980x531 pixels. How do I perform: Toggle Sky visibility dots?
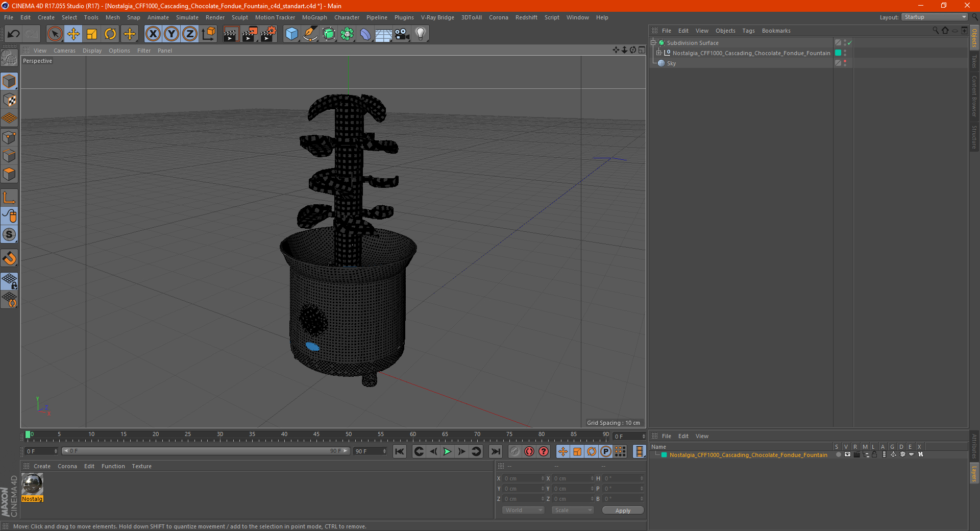coord(845,63)
